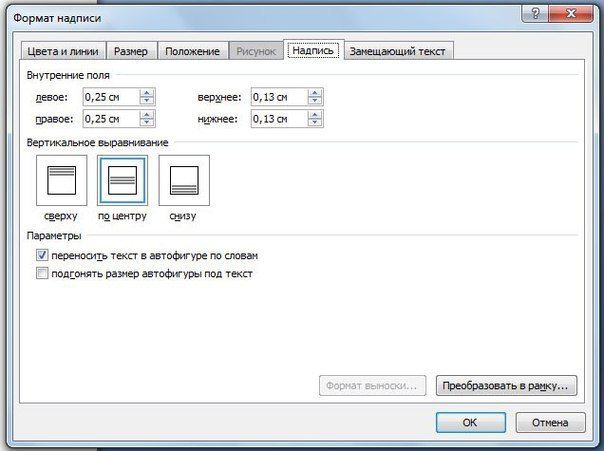Select the 'по центру' center alignment icon
This screenshot has height=451, width=604.
point(123,181)
